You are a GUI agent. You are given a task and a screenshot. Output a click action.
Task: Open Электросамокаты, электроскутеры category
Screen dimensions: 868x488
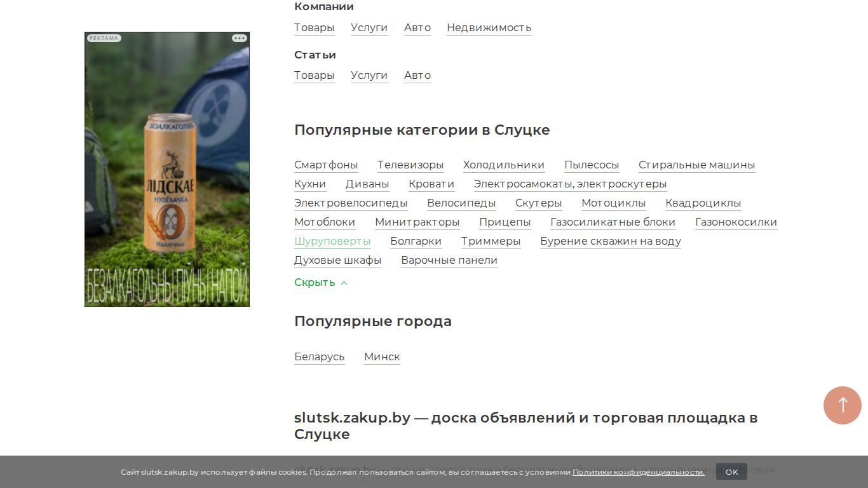pyautogui.click(x=571, y=184)
